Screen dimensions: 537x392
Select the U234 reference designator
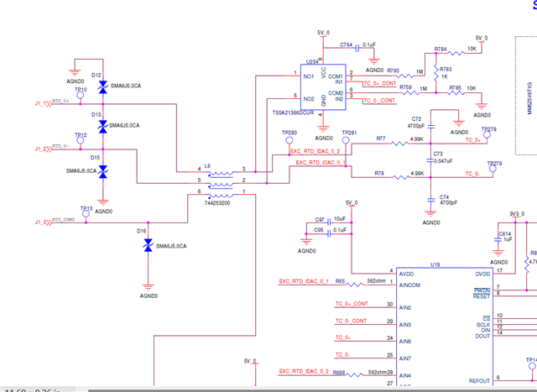point(312,61)
